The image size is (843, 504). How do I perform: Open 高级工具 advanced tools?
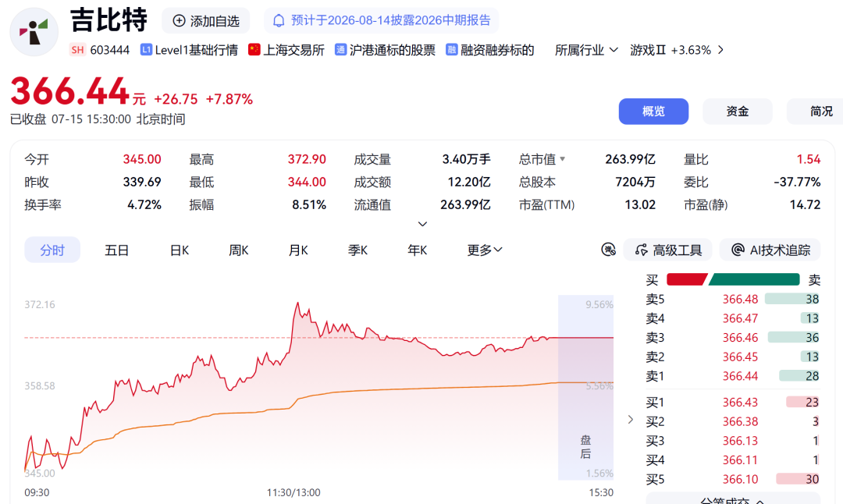click(667, 250)
